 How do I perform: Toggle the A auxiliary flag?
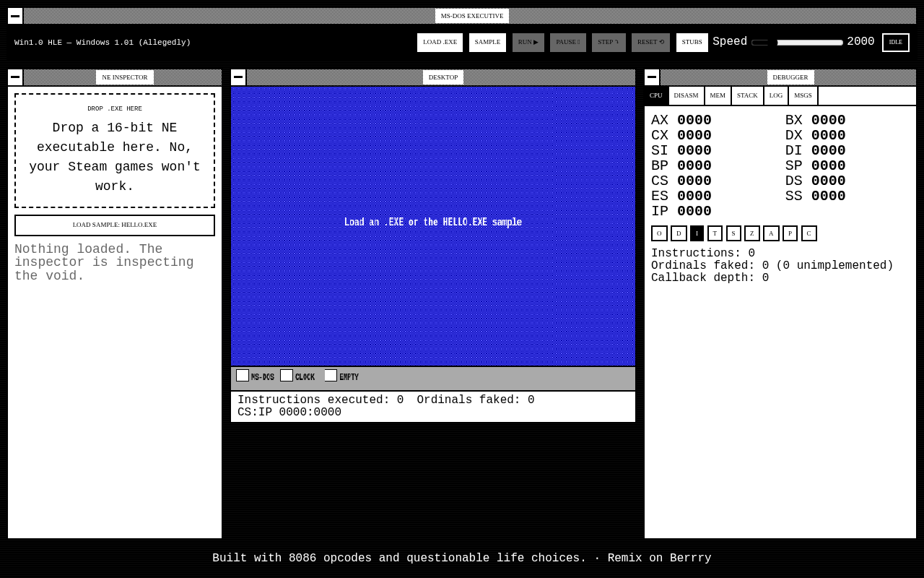point(771,233)
